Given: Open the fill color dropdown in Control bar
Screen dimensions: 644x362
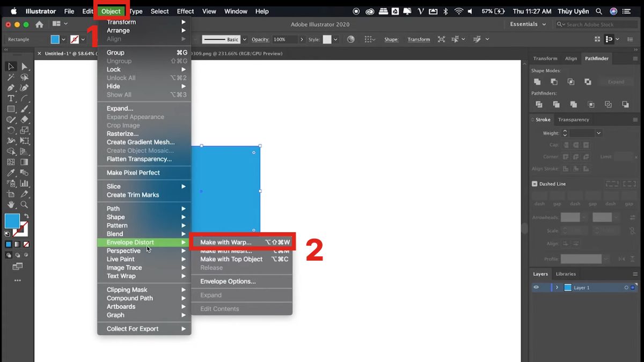Looking at the screenshot, I should [x=64, y=39].
